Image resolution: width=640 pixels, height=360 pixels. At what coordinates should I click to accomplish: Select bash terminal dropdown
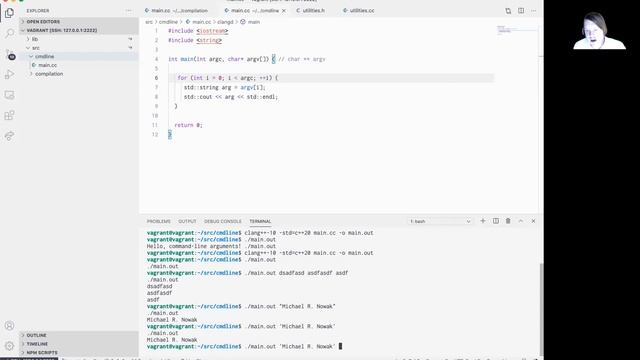(440, 221)
